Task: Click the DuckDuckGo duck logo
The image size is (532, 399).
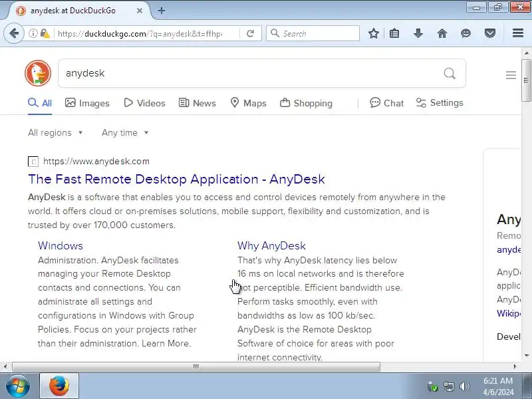Action: coord(38,73)
